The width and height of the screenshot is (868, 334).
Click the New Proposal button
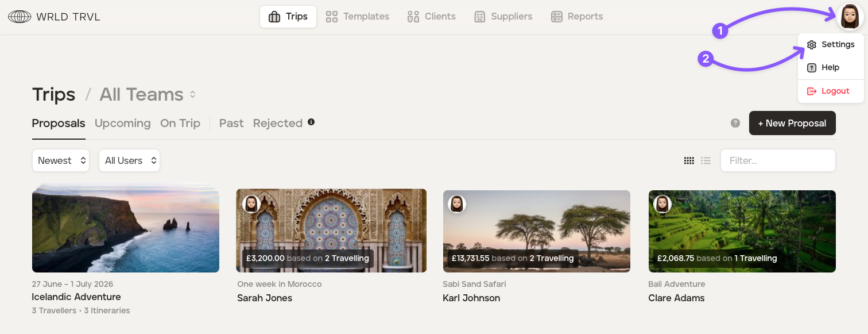click(x=792, y=123)
